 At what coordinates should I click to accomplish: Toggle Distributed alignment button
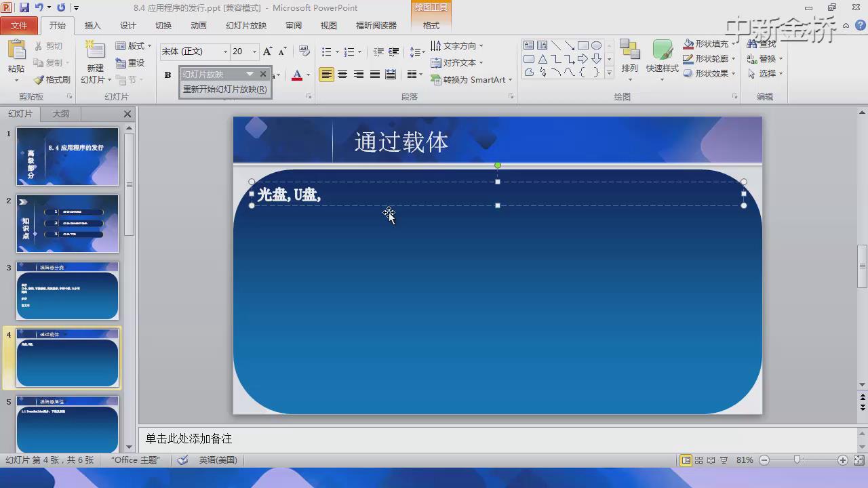[391, 75]
